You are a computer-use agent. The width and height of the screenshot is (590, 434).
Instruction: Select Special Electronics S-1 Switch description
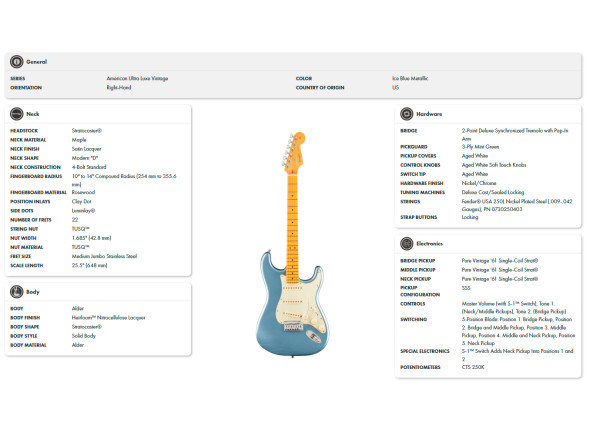tap(517, 355)
